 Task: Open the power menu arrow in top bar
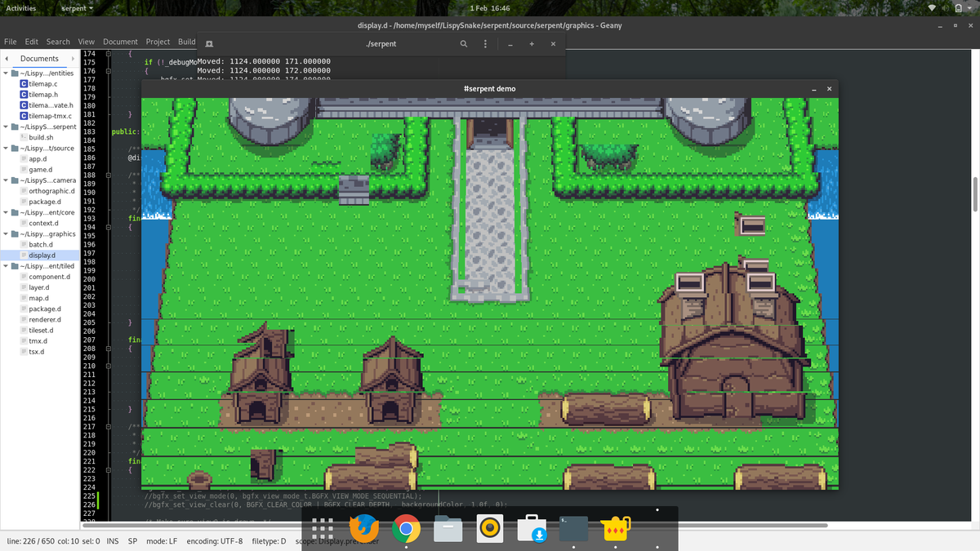(x=970, y=7)
